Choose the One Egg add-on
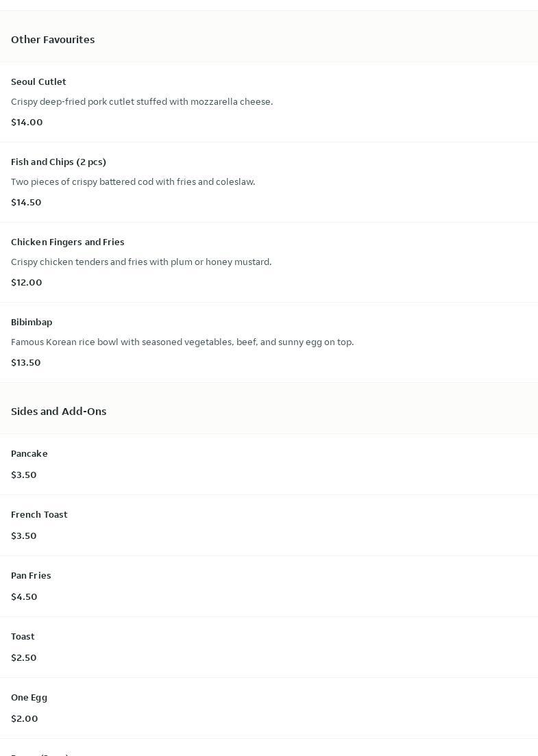This screenshot has width=538, height=756. [29, 697]
